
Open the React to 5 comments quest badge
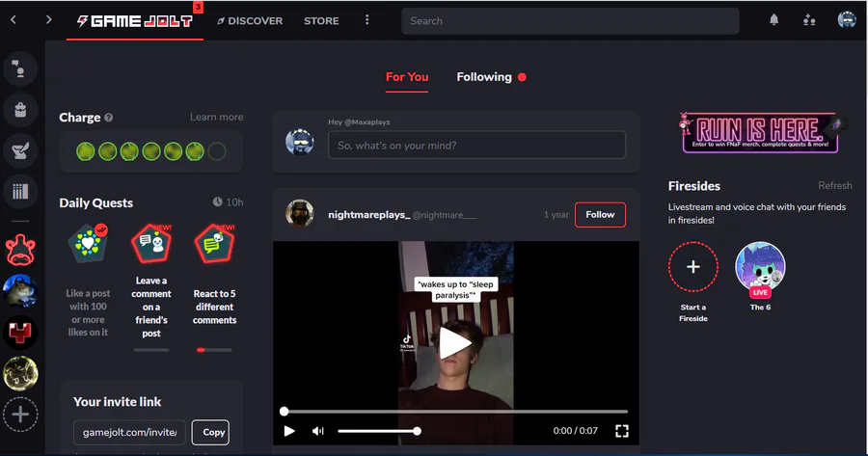pos(214,243)
